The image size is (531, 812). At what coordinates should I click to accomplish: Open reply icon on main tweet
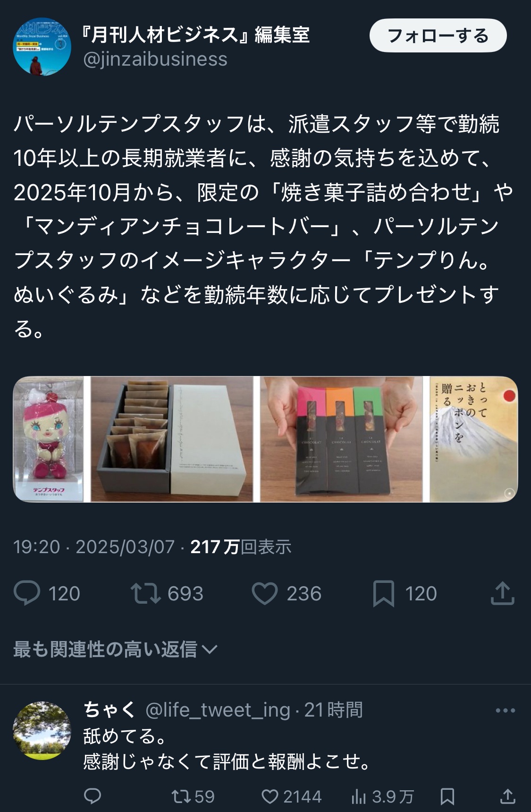click(x=27, y=593)
